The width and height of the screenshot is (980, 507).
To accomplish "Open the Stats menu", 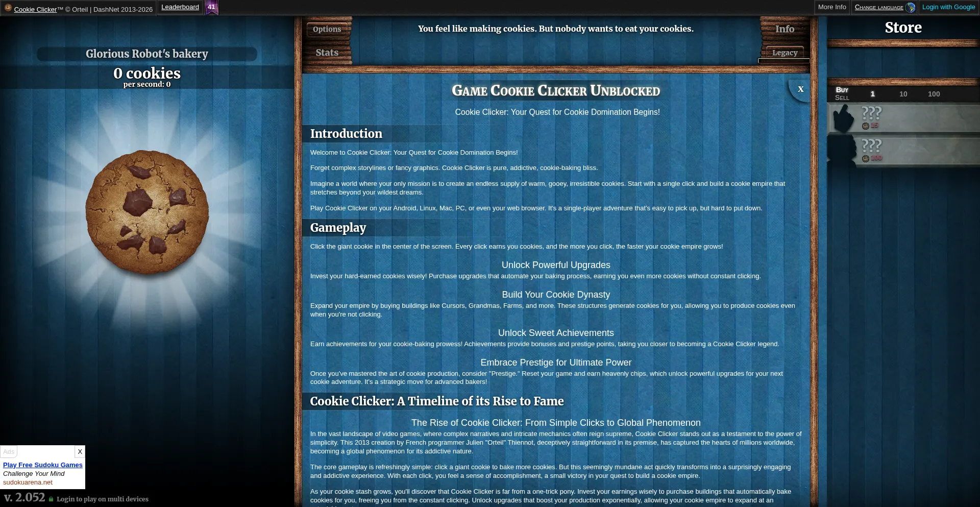I will tap(327, 53).
